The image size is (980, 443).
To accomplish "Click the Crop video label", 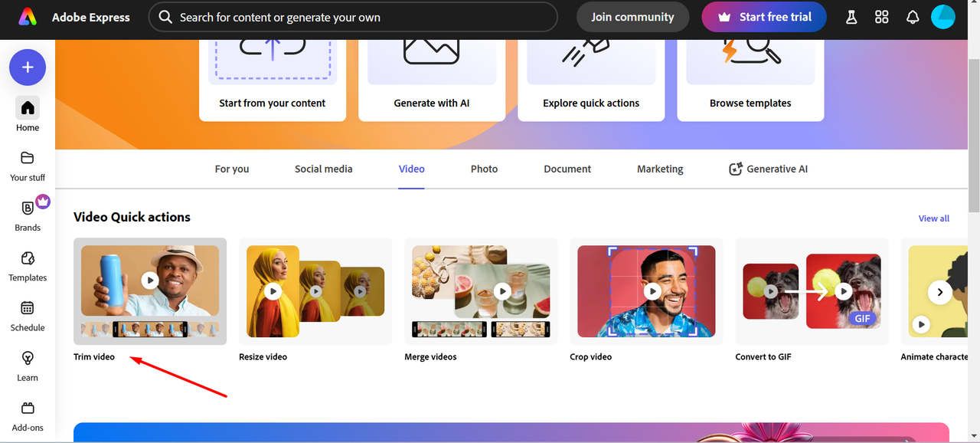I will point(591,356).
